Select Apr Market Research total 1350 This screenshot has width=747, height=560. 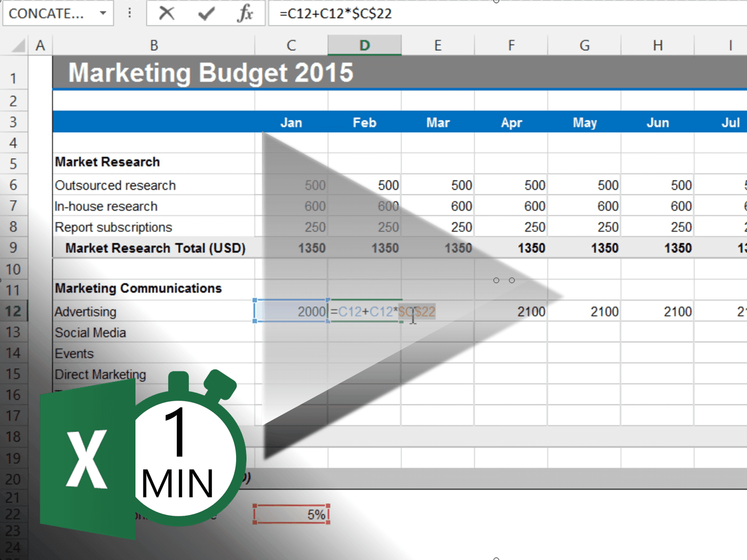(511, 248)
